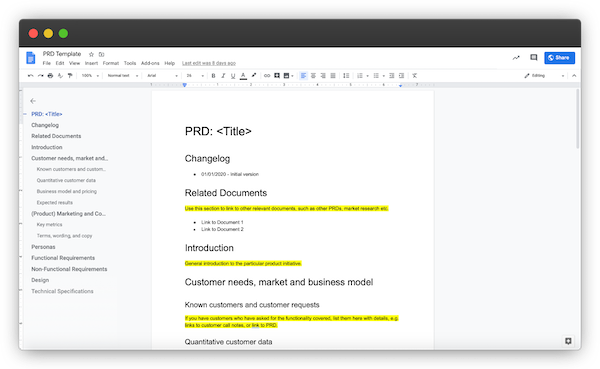Open the Edit menu
Viewport: 600px width, 369px height.
[x=60, y=63]
